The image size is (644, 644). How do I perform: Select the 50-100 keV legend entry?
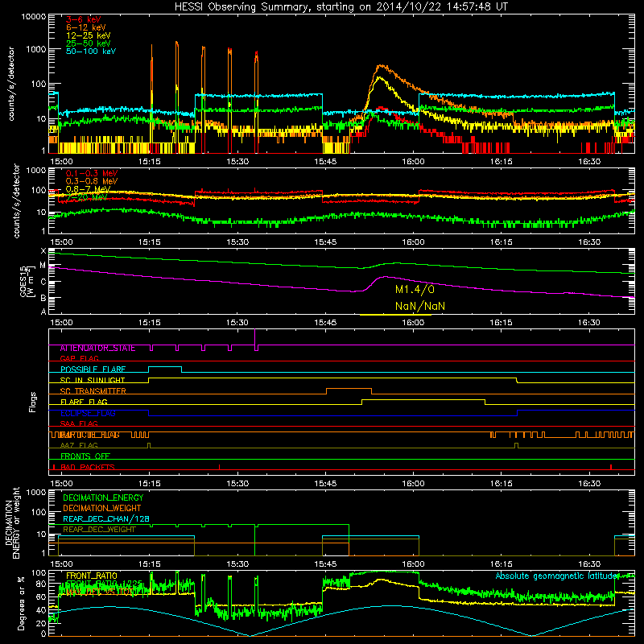(x=91, y=51)
